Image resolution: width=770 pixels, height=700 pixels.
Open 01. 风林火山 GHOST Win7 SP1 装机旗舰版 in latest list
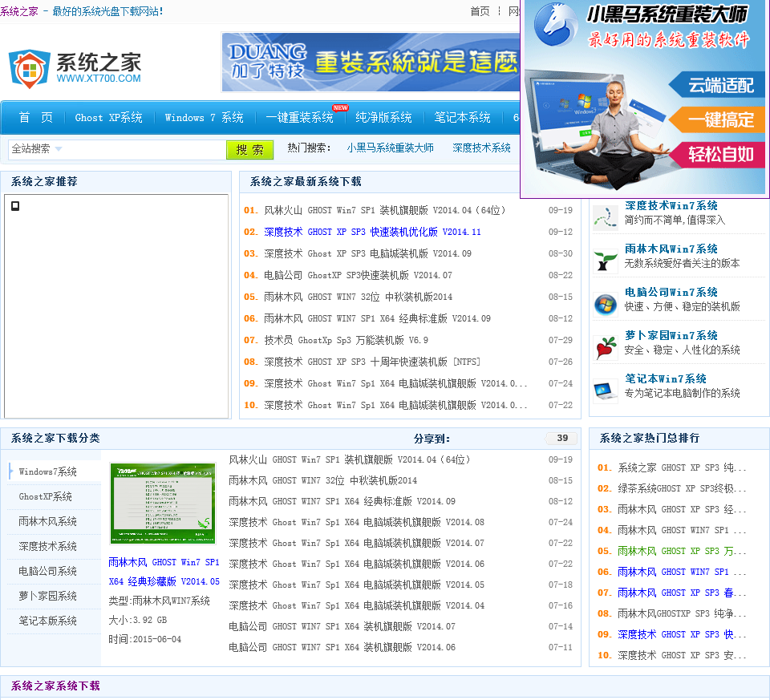384,211
